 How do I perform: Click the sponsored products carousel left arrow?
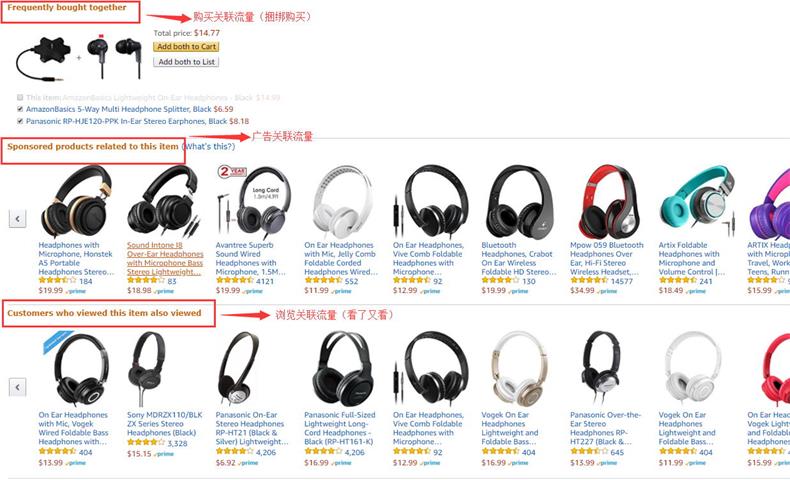point(18,219)
